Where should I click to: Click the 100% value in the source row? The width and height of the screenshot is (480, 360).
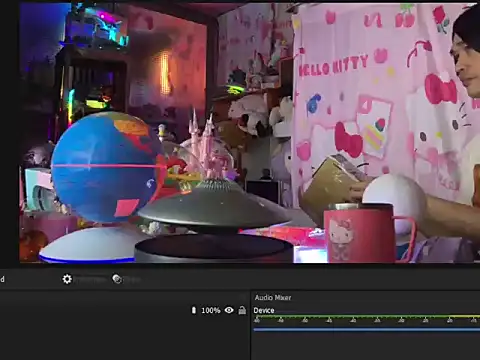click(x=211, y=310)
